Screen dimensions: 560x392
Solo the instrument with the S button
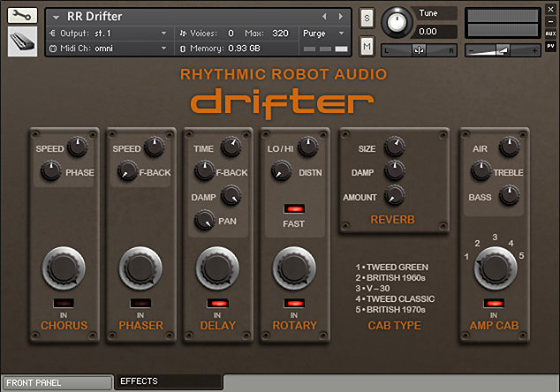tap(367, 18)
